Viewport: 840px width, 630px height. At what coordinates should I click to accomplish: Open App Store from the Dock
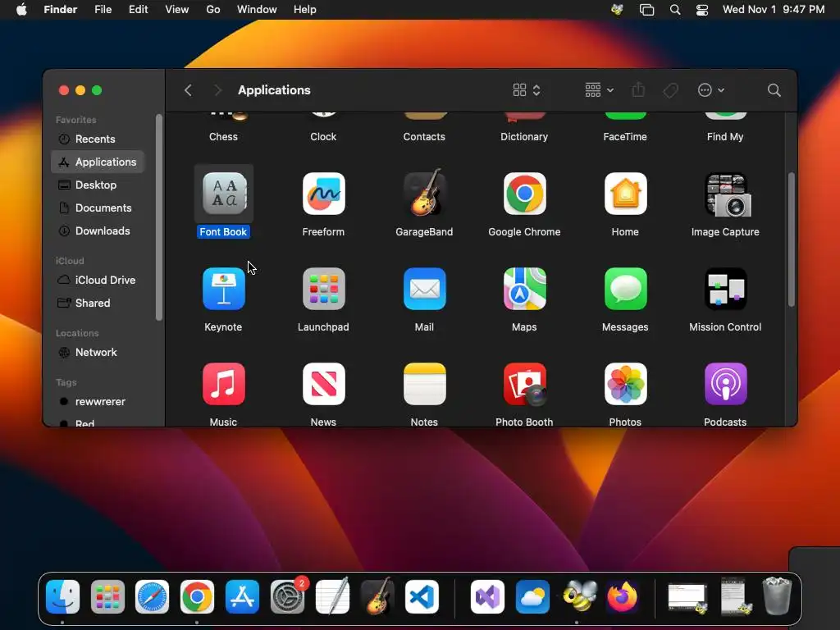click(242, 597)
